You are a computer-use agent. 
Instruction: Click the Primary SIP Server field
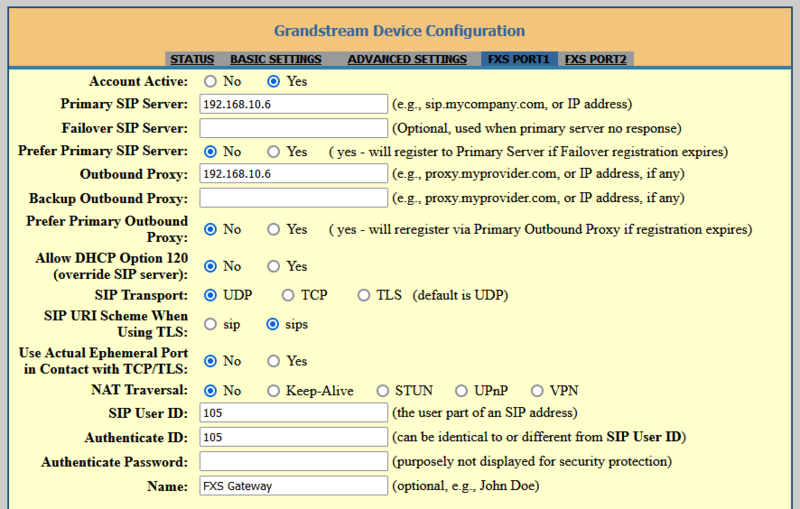click(293, 104)
